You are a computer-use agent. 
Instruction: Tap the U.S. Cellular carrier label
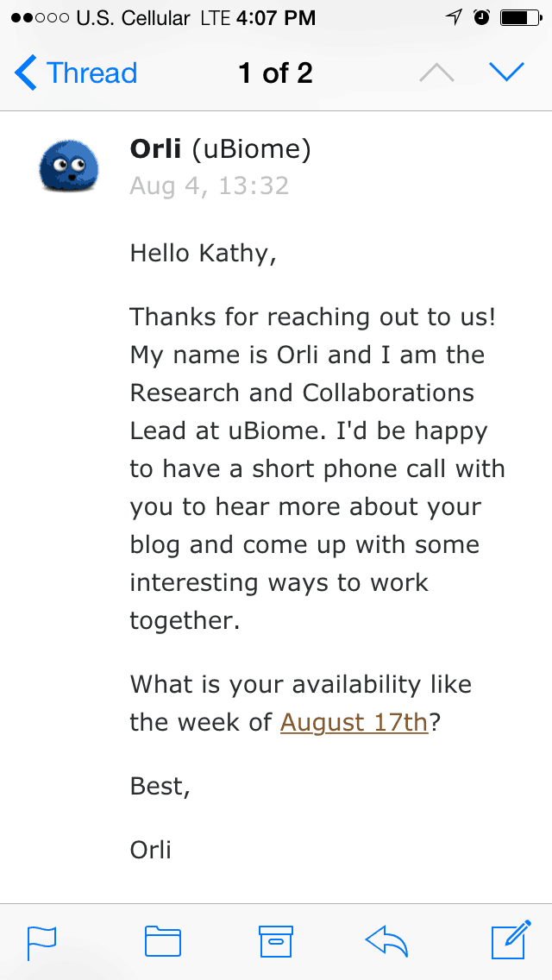coord(133,18)
